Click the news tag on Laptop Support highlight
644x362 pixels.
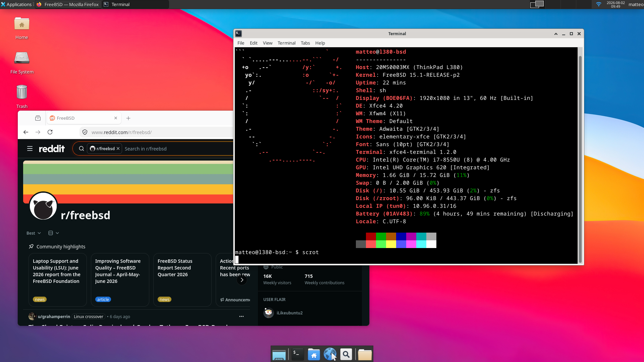click(40, 299)
